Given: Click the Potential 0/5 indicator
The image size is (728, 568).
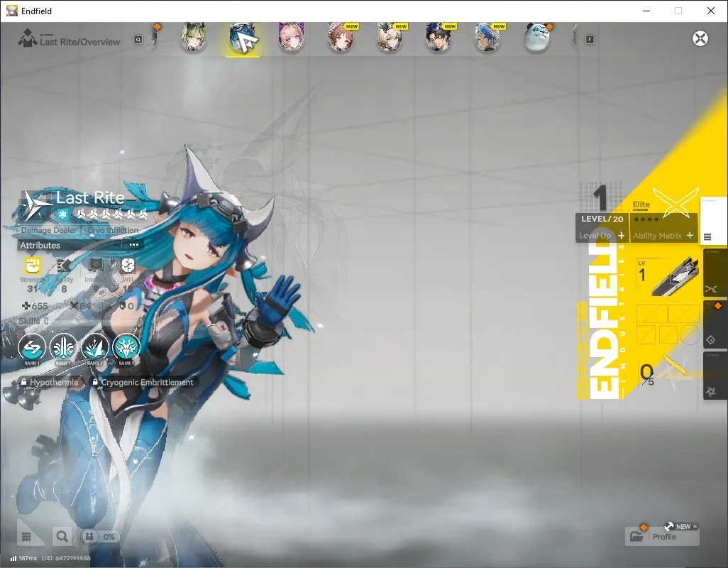Looking at the screenshot, I should pyautogui.click(x=647, y=374).
